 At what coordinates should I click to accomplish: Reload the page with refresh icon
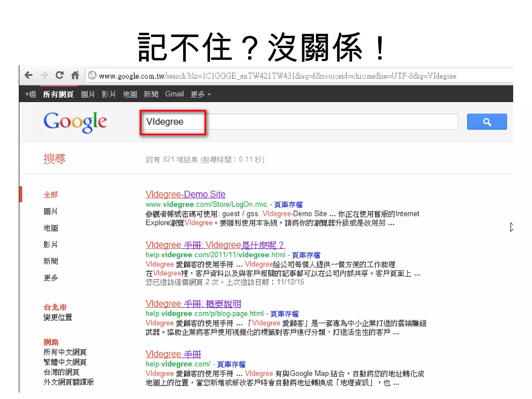(x=60, y=75)
